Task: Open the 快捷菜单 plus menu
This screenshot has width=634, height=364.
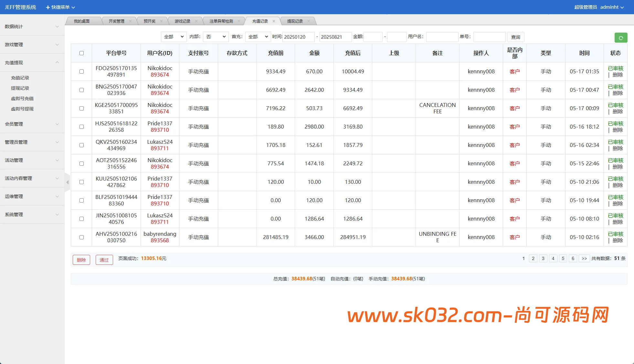Action: (60, 7)
